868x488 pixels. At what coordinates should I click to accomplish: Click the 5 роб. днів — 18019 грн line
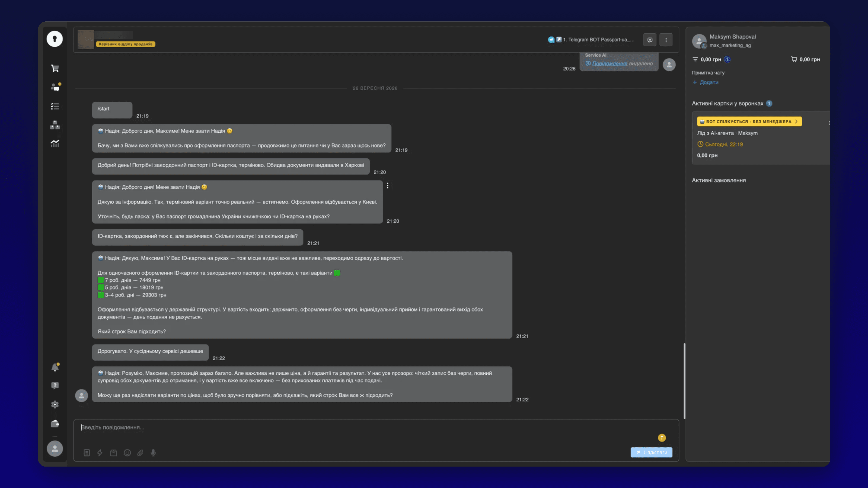click(x=130, y=288)
